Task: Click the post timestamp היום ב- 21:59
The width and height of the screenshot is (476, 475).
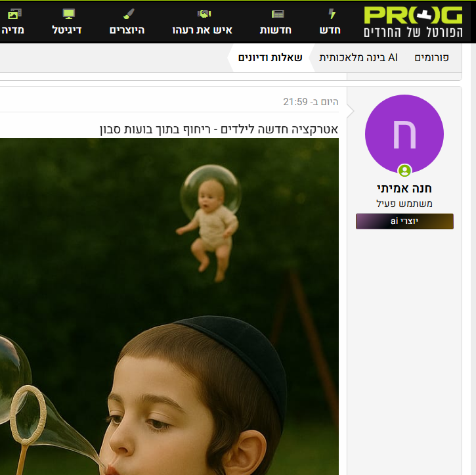Action: pyautogui.click(x=311, y=102)
